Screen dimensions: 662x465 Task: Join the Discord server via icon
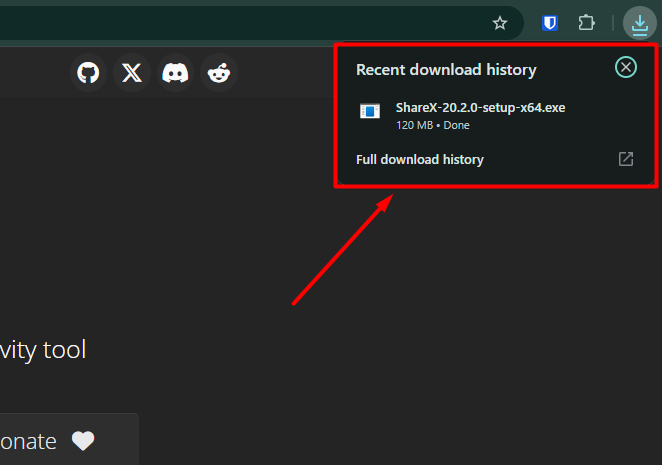175,73
